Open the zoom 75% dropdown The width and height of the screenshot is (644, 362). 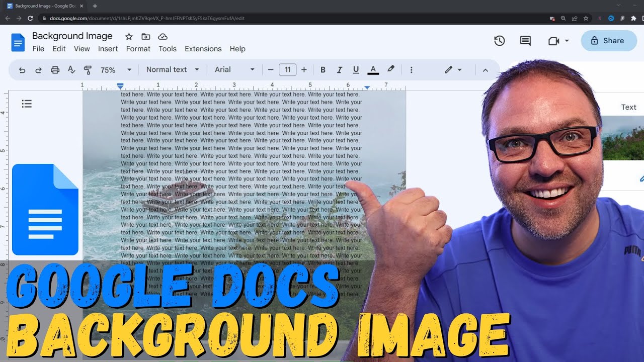tap(116, 70)
